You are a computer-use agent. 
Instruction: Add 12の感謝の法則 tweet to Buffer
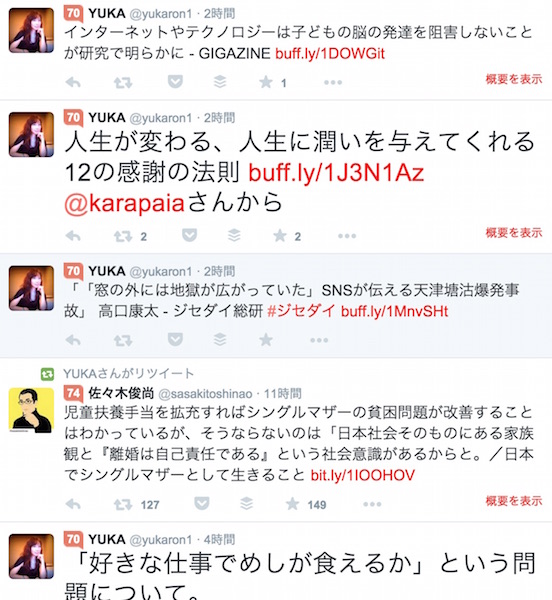pyautogui.click(x=234, y=235)
